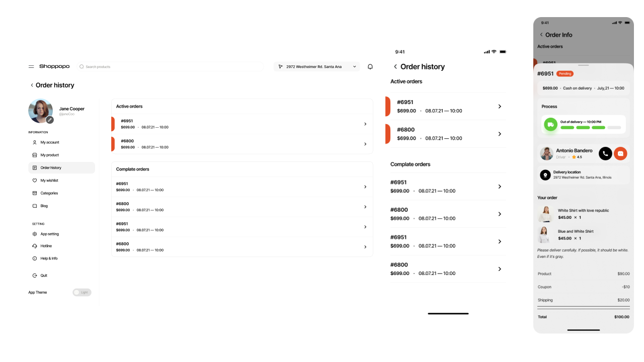Open White Shirt with love republic thumbnail
Viewport: 644px width, 362px height.
(x=545, y=214)
